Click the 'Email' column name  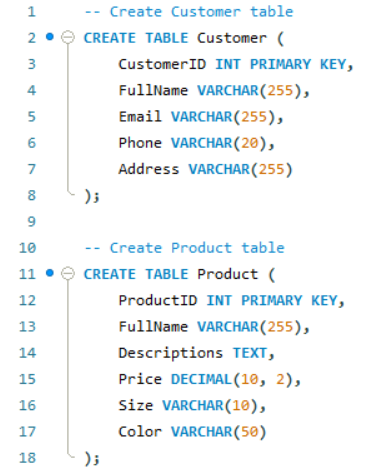[x=140, y=117]
